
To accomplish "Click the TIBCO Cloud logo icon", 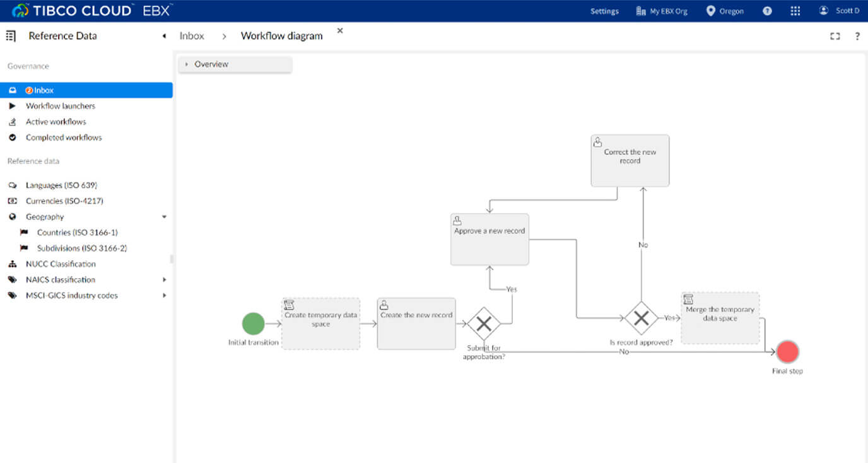I will pos(21,11).
